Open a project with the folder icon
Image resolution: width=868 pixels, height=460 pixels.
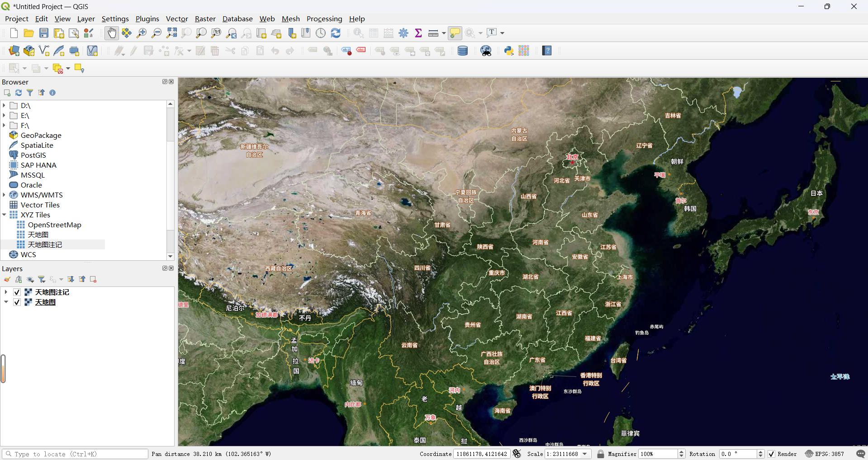28,33
